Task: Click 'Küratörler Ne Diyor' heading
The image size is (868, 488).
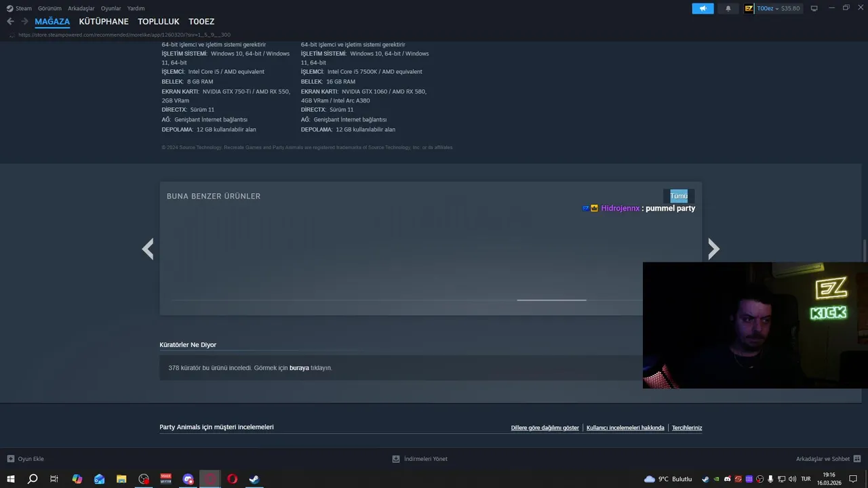Action: 188,344
